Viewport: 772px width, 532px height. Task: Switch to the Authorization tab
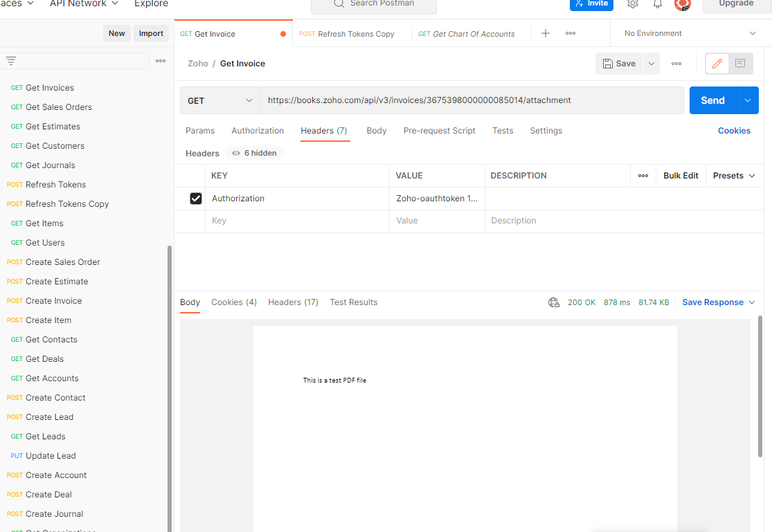(x=258, y=131)
